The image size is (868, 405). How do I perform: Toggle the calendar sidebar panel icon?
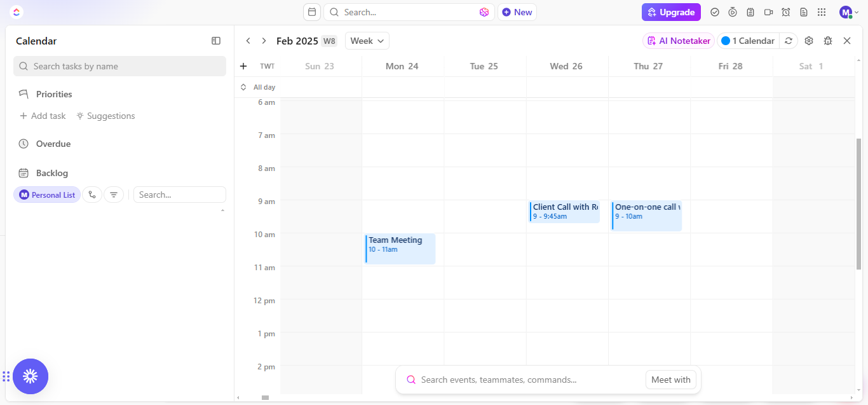pyautogui.click(x=216, y=41)
